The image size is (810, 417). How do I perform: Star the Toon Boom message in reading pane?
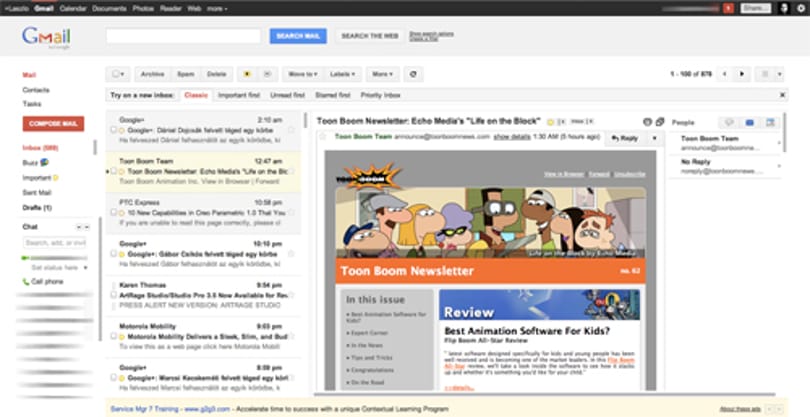click(x=323, y=137)
